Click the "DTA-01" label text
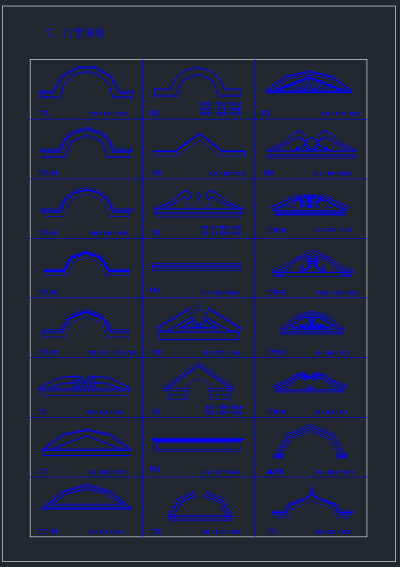Screen dimensions: 400x567 [x=48, y=173]
